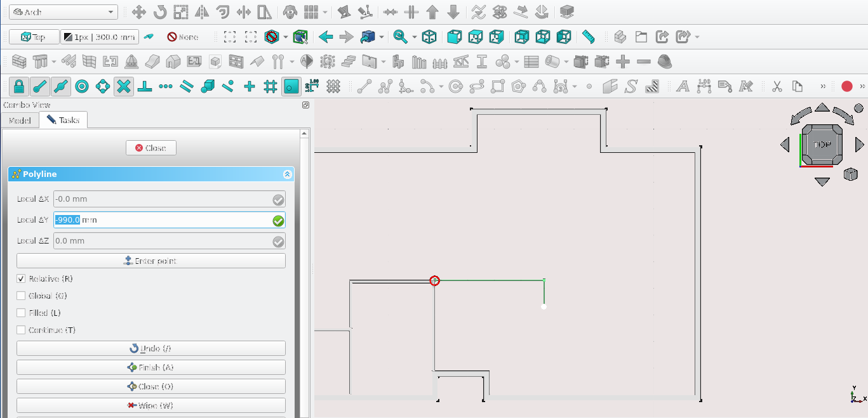Switch to the Model tab

[20, 120]
